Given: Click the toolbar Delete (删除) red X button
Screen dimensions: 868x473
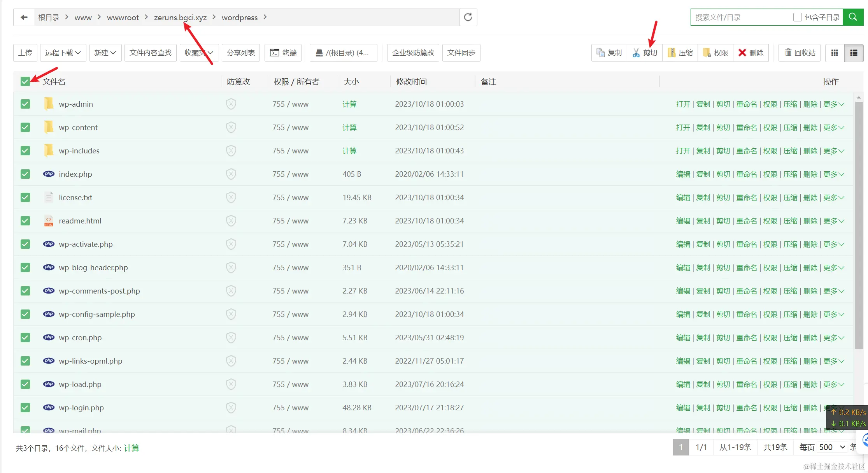Looking at the screenshot, I should (x=751, y=53).
